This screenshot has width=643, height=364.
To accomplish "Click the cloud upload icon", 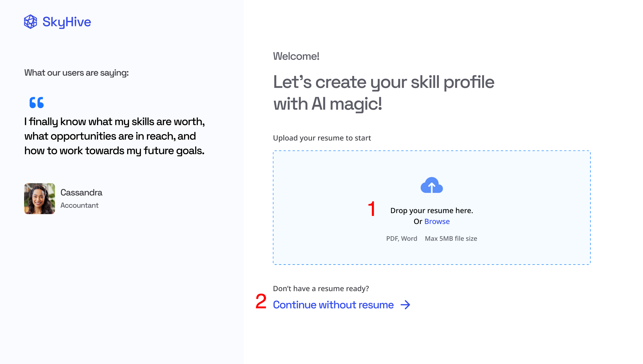I will [x=431, y=185].
